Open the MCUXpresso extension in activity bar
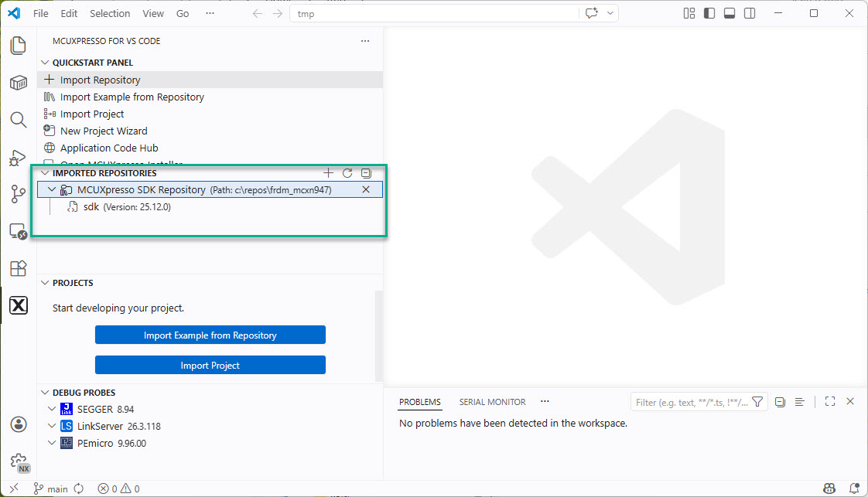This screenshot has height=497, width=868. pyautogui.click(x=19, y=305)
